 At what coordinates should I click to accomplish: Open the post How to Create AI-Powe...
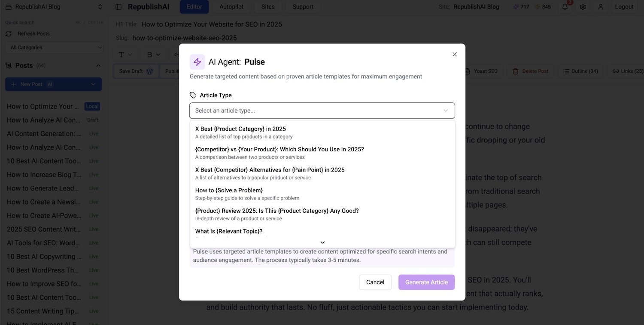pyautogui.click(x=53, y=215)
